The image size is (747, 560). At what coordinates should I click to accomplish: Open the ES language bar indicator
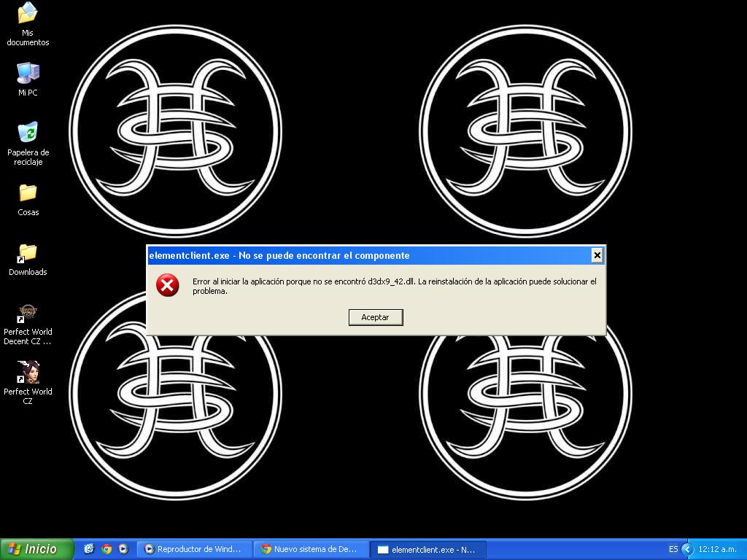673,549
